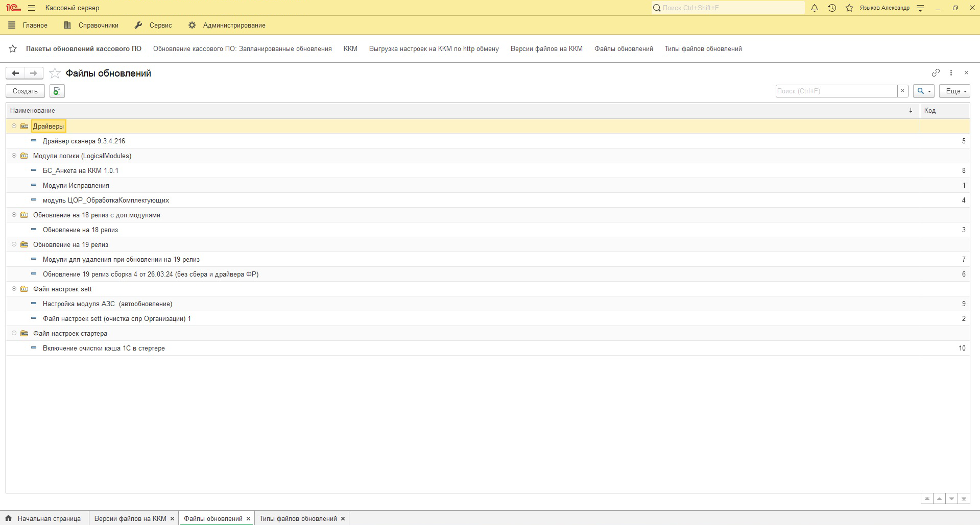Open Типы файлов обновлений link

pos(703,49)
